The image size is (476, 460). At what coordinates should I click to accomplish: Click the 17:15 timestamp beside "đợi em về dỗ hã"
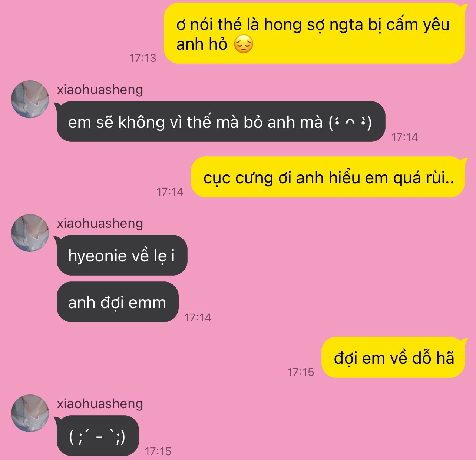tap(301, 372)
